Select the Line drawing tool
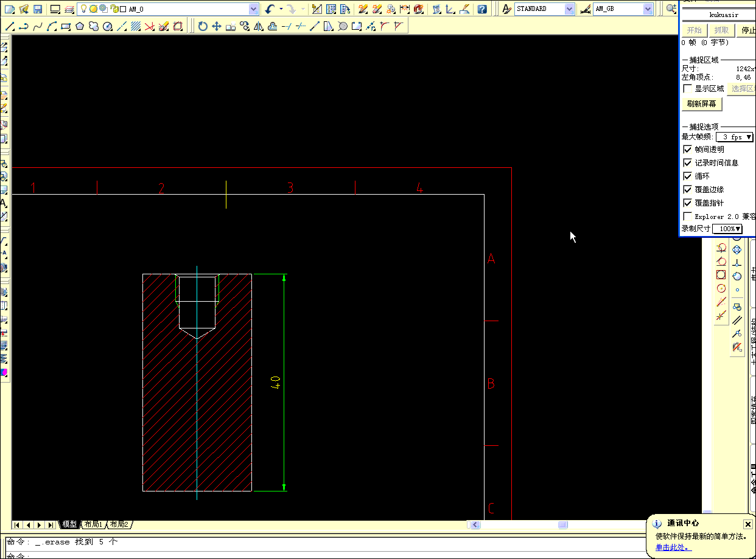Viewport: 756px width, 559px height. [x=9, y=26]
